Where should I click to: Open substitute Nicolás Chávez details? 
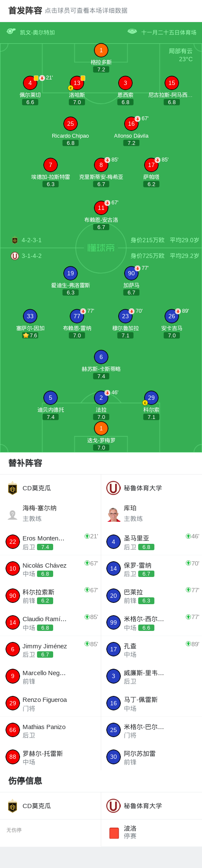[x=50, y=569]
